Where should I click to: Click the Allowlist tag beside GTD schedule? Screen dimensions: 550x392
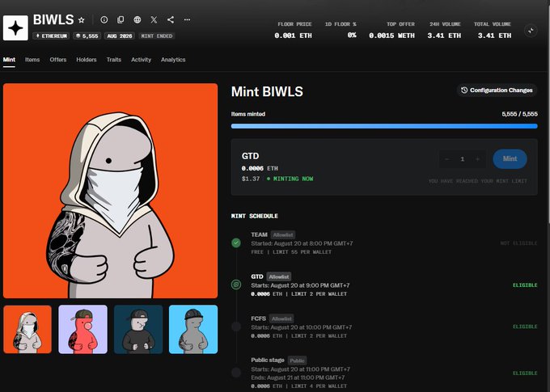(279, 276)
